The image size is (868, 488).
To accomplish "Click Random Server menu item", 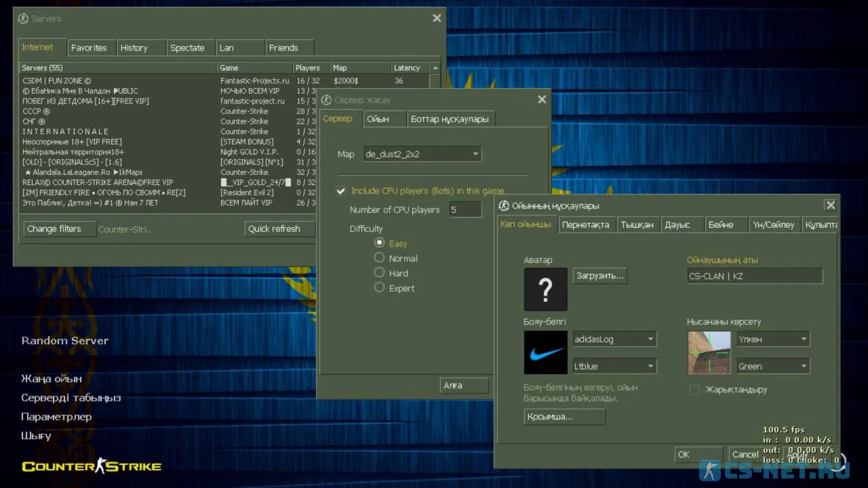I will point(65,340).
